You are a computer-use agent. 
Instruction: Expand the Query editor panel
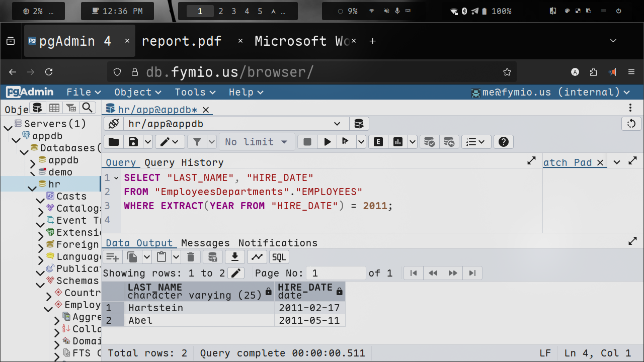[x=531, y=161]
